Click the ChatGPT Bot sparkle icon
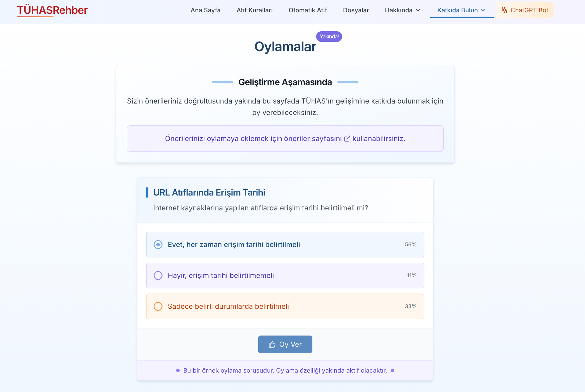Viewport: 585px width, 392px height. (504, 10)
